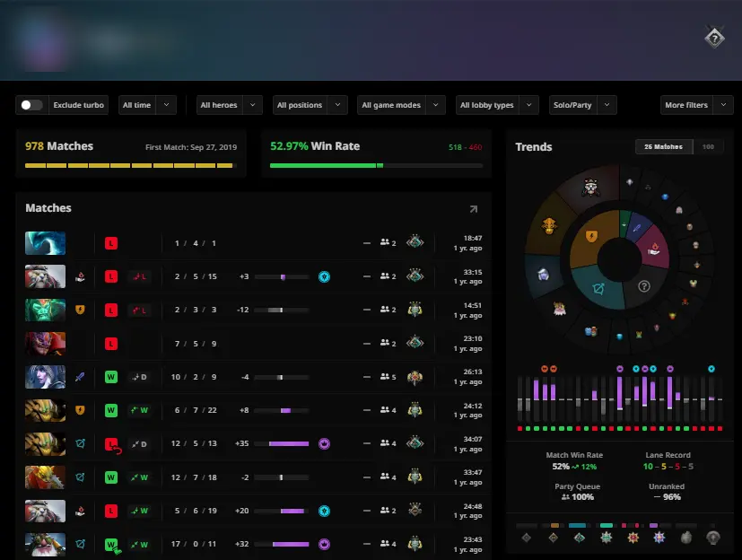Expand the All game modes filter
Image resolution: width=742 pixels, height=560 pixels.
coord(401,105)
